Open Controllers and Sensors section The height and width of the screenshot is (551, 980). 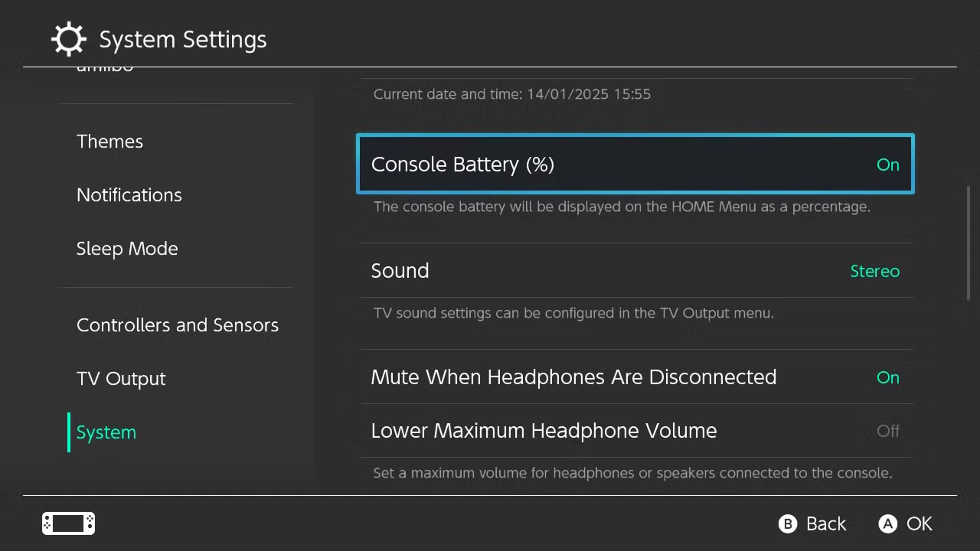coord(177,325)
